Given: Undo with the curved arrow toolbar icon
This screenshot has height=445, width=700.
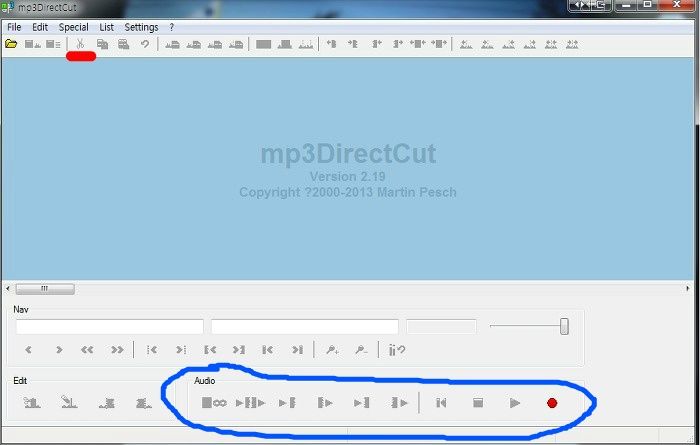Looking at the screenshot, I should pyautogui.click(x=145, y=44).
